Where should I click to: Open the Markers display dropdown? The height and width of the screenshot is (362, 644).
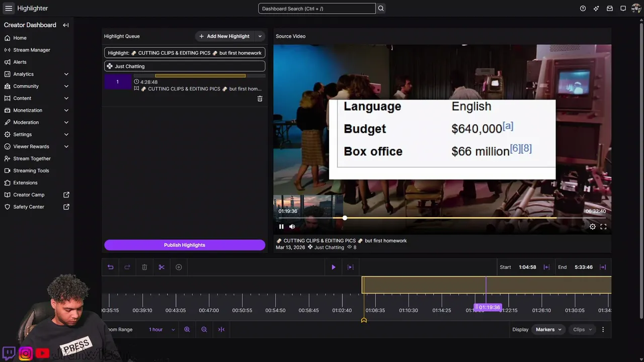pyautogui.click(x=548, y=329)
